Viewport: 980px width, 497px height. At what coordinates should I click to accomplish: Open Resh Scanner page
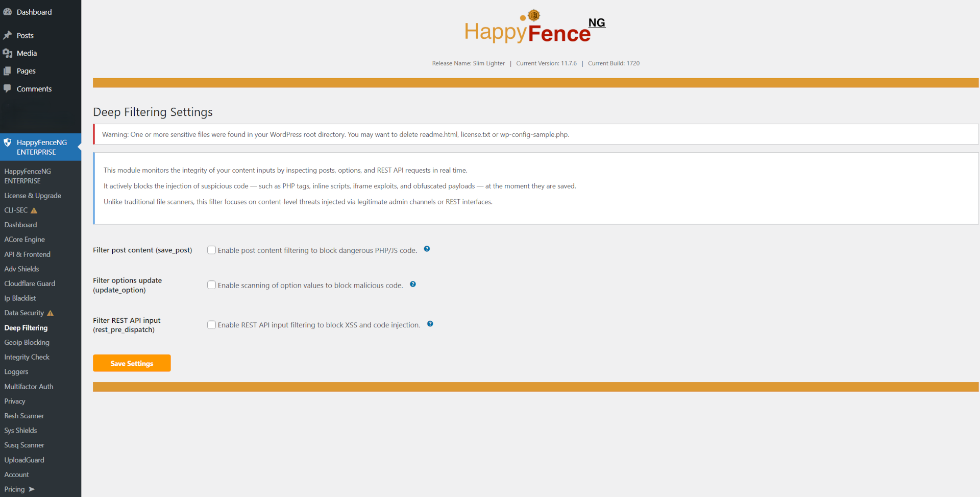coord(24,416)
